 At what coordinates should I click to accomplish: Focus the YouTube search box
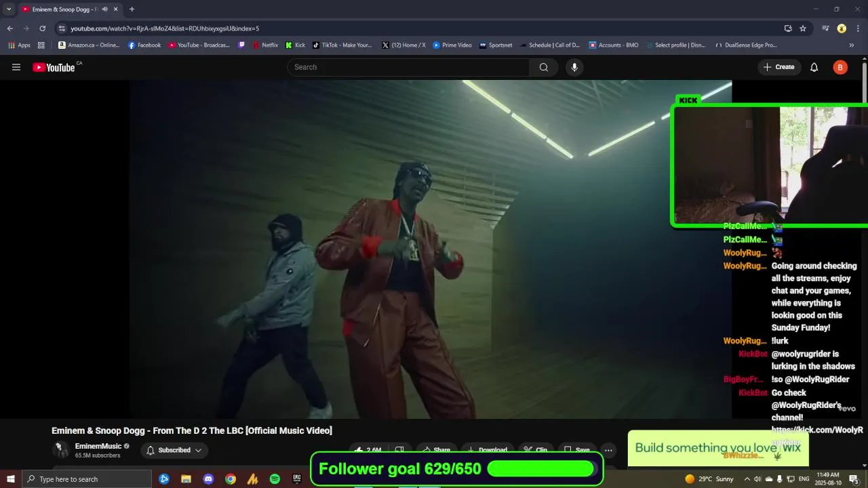(409, 67)
